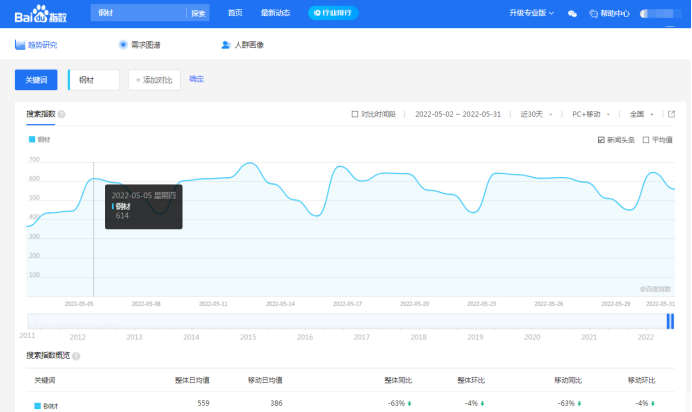
Task: Click the 确定 confirm link
Action: [x=196, y=79]
